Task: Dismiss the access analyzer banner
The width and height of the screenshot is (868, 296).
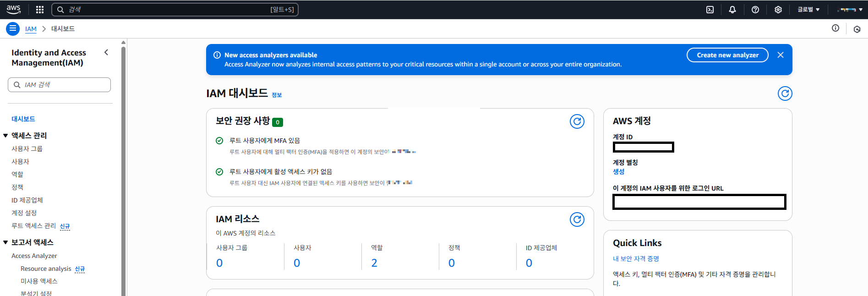Action: coord(781,55)
